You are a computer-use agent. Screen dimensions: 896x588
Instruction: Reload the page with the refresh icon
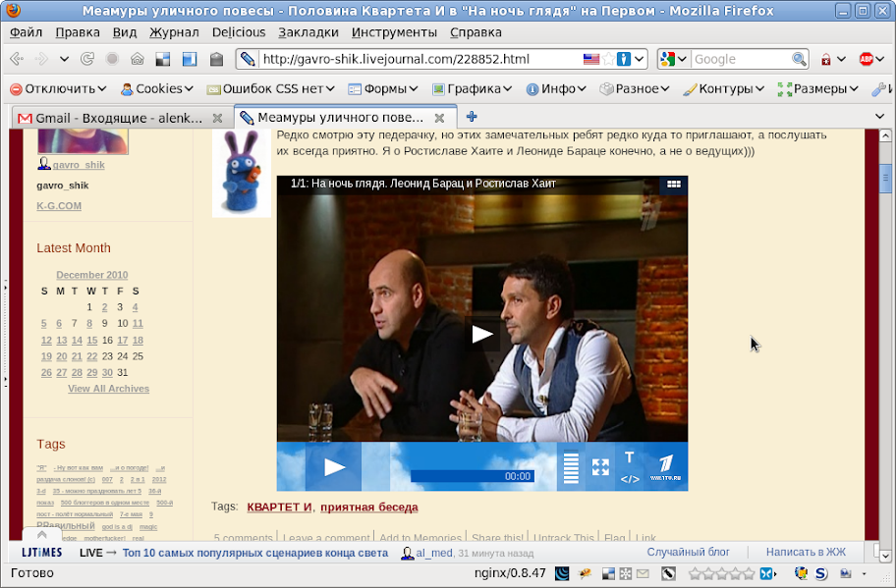coord(87,59)
